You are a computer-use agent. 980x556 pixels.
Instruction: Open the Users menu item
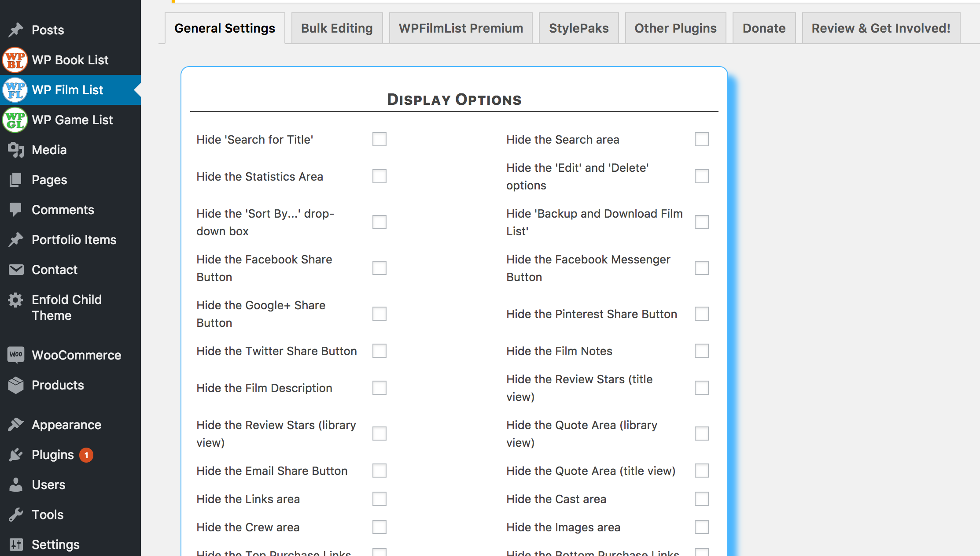pyautogui.click(x=48, y=485)
